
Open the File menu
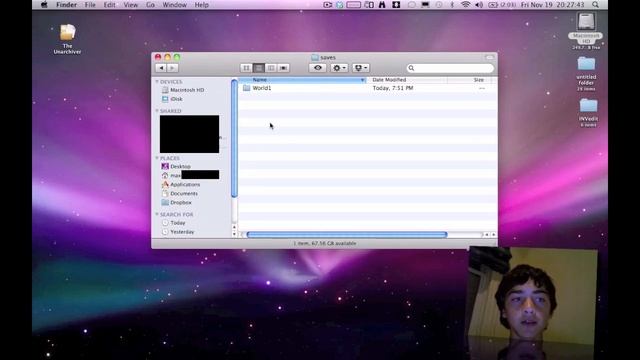coord(90,5)
